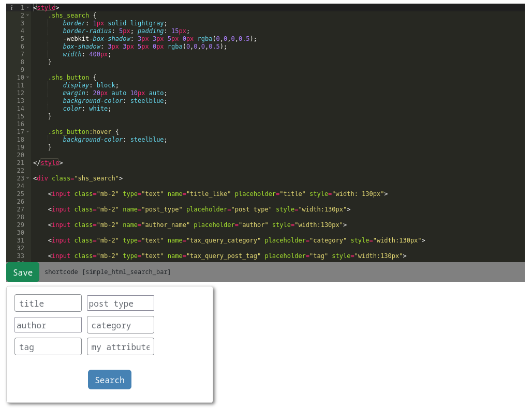Focus the post type input field

(121, 303)
